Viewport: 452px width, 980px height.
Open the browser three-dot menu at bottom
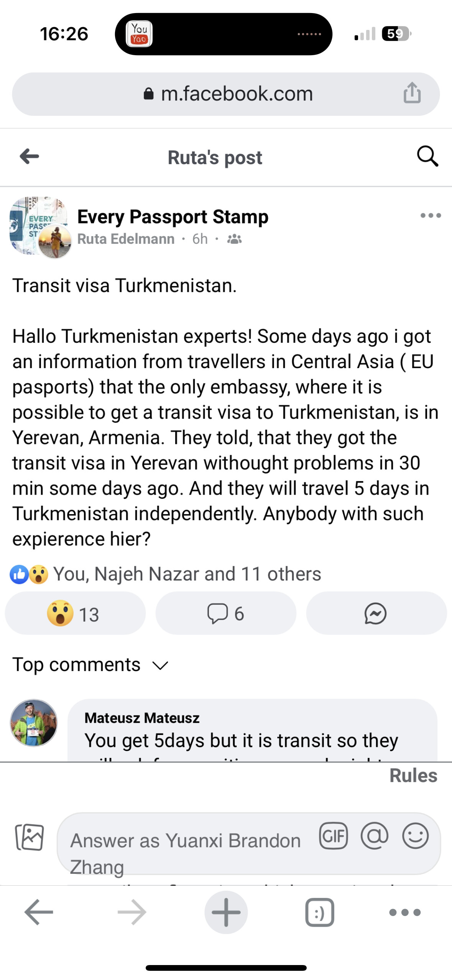(405, 913)
